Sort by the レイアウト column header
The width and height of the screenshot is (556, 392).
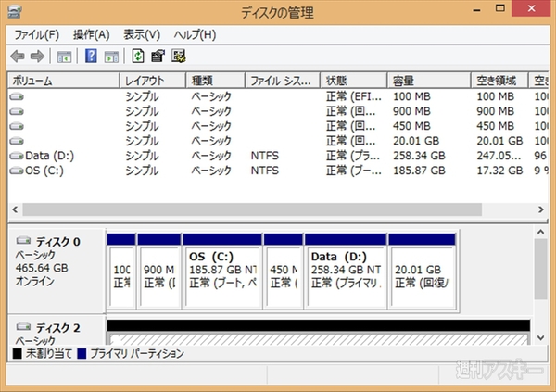[153, 81]
